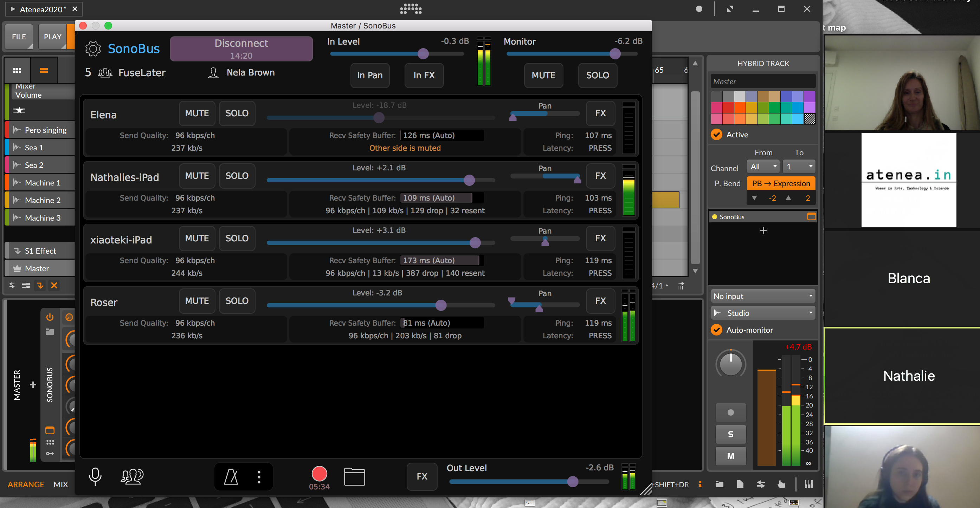Image resolution: width=980 pixels, height=508 pixels.
Task: Open the recordings folder icon
Action: 354,476
